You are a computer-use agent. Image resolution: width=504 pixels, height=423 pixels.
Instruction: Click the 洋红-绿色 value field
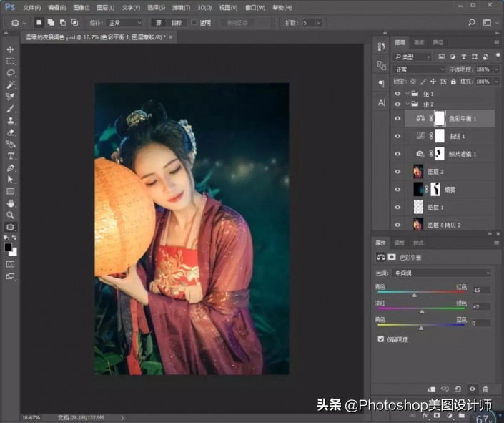pyautogui.click(x=481, y=307)
